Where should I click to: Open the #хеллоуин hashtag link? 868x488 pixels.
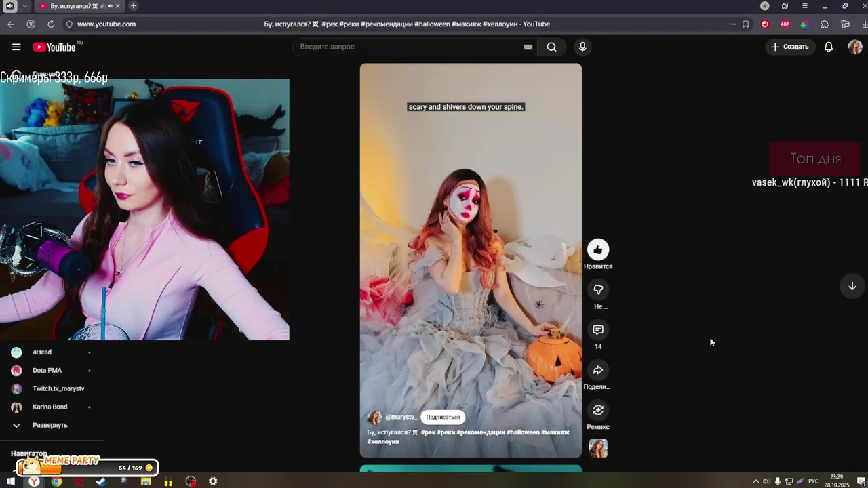coord(383,442)
